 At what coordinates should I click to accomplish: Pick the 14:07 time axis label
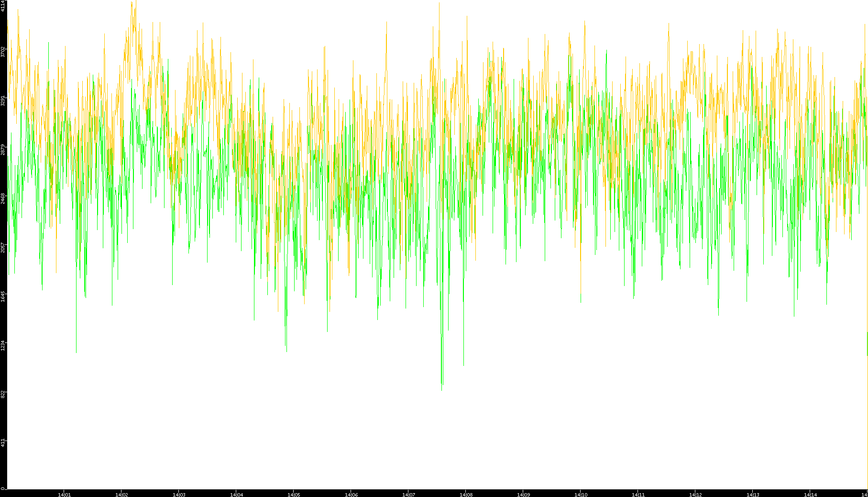coord(408,495)
